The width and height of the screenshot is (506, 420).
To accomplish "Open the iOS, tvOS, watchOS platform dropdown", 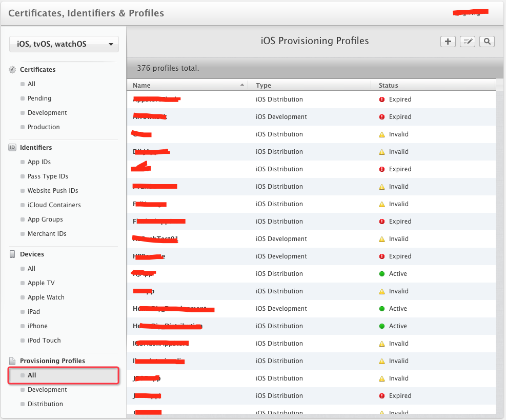I will 64,44.
